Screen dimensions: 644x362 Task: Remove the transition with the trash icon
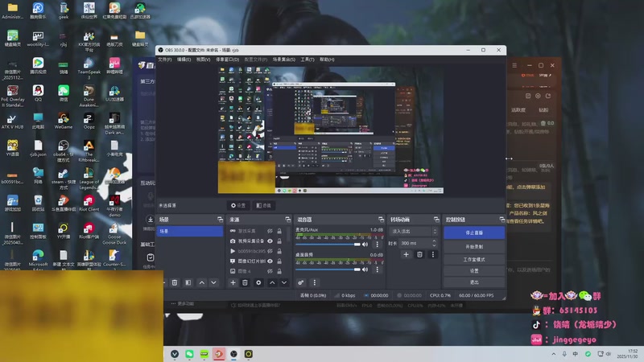[x=419, y=254]
